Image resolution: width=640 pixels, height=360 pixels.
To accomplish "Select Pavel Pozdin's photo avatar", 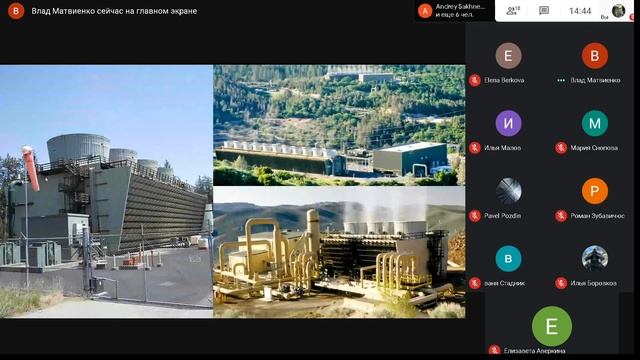I will click(508, 191).
